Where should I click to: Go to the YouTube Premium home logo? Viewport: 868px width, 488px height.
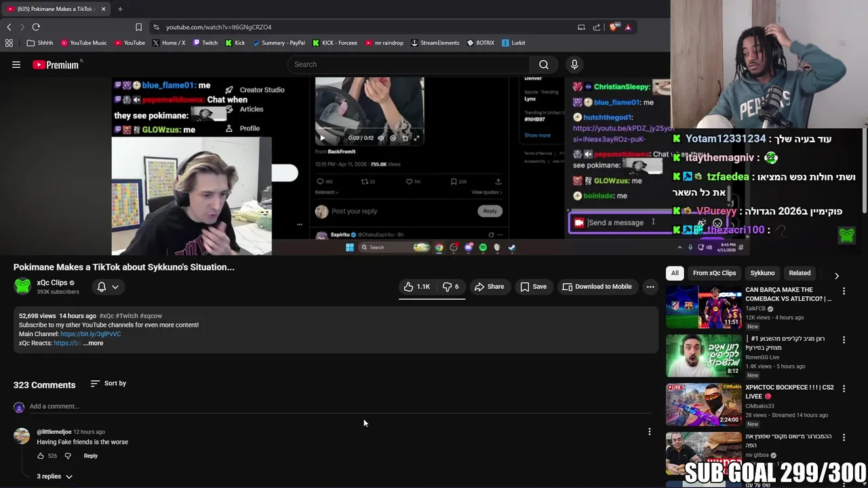[55, 64]
